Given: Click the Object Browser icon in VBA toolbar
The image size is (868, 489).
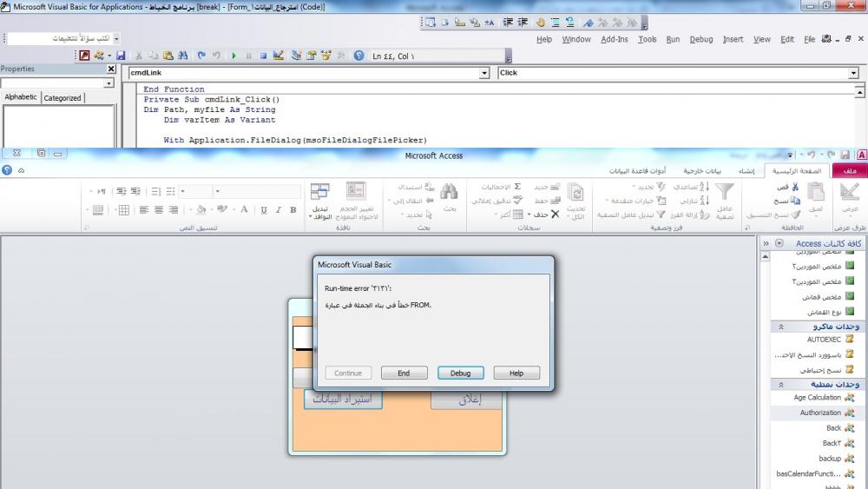Looking at the screenshot, I should pyautogui.click(x=325, y=56).
